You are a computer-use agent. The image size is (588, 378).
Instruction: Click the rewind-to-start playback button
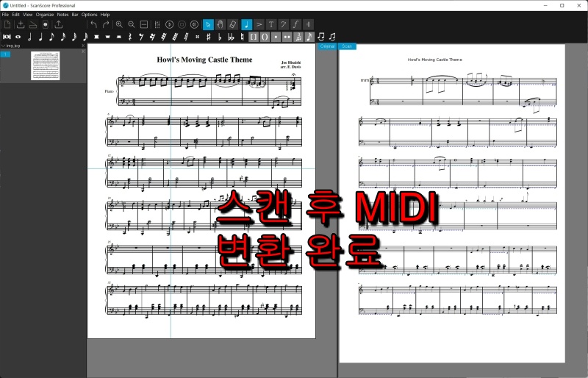tap(194, 25)
